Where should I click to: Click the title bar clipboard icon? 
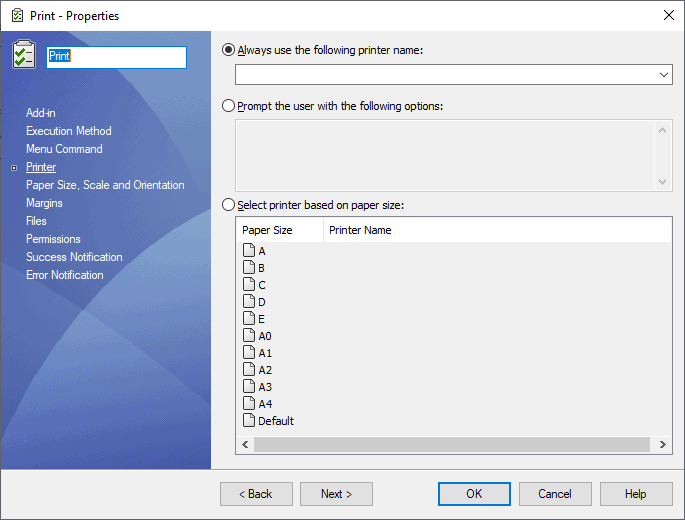click(x=17, y=16)
